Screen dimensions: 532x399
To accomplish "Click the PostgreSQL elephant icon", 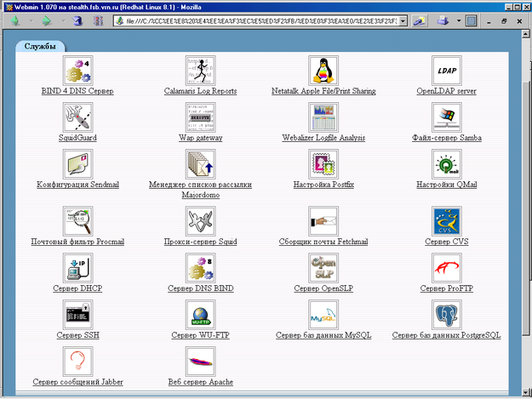I will tap(447, 315).
